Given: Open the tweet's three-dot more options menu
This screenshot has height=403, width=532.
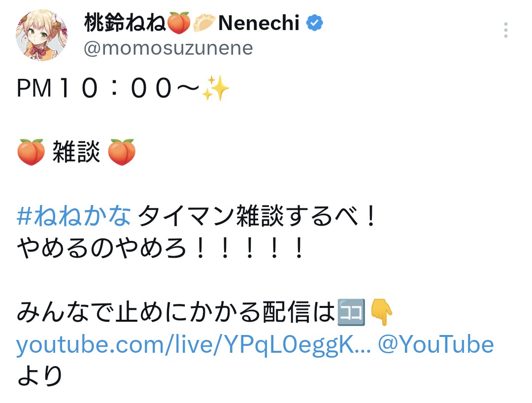Looking at the screenshot, I should [x=505, y=30].
